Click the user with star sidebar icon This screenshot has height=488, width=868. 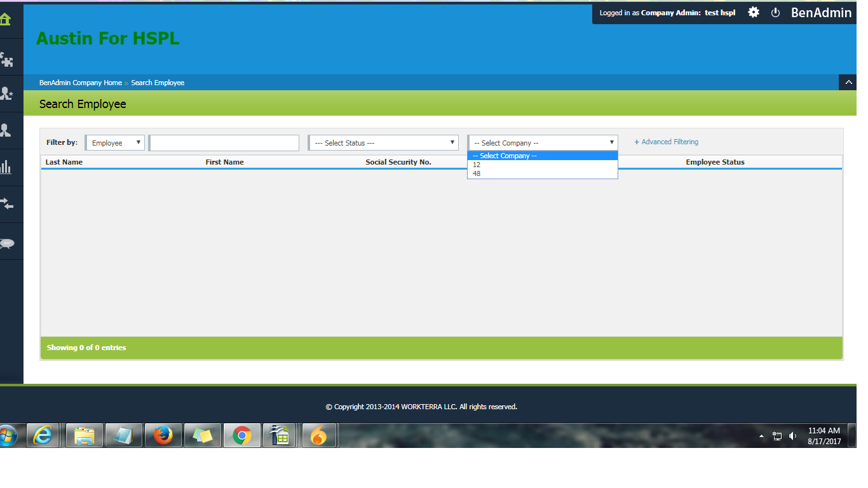click(x=6, y=94)
